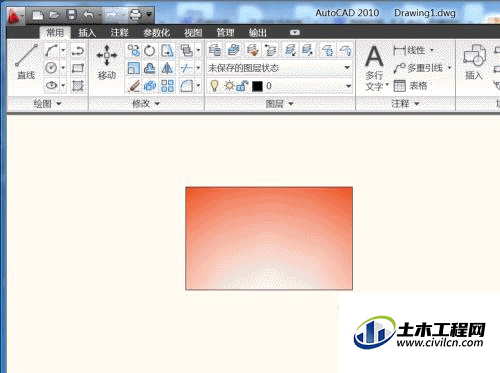Viewport: 500px width, 373px height.
Task: Select the Fillet tool icon
Action: 186,86
